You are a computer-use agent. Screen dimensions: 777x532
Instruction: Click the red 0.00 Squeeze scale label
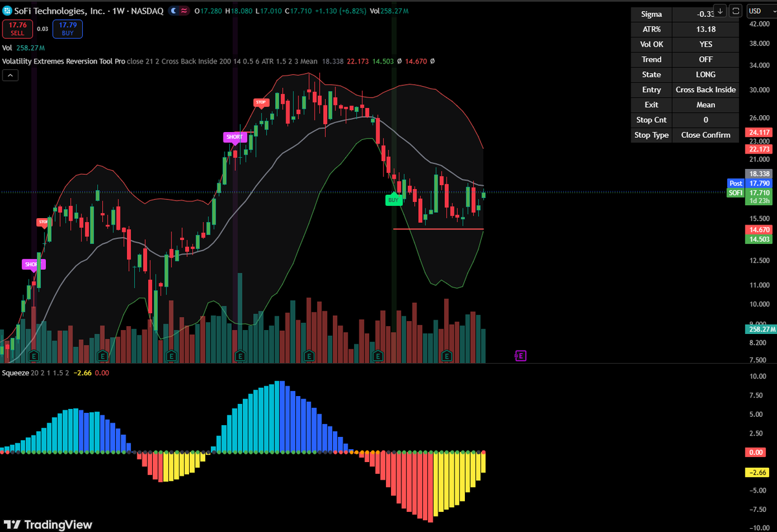coord(756,452)
